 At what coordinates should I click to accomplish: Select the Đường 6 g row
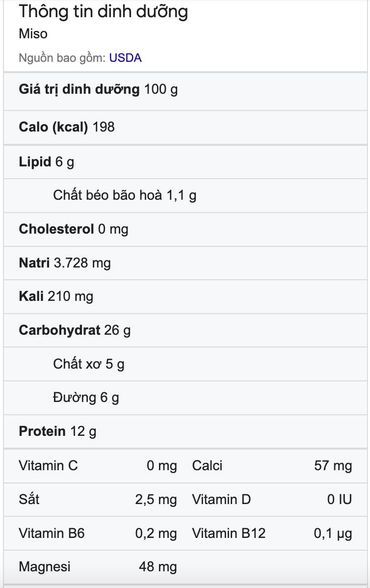click(x=186, y=398)
